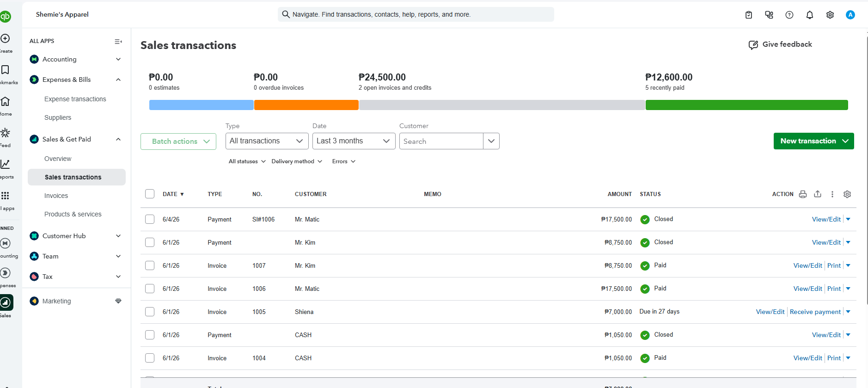
Task: Click the New transaction button
Action: [813, 141]
